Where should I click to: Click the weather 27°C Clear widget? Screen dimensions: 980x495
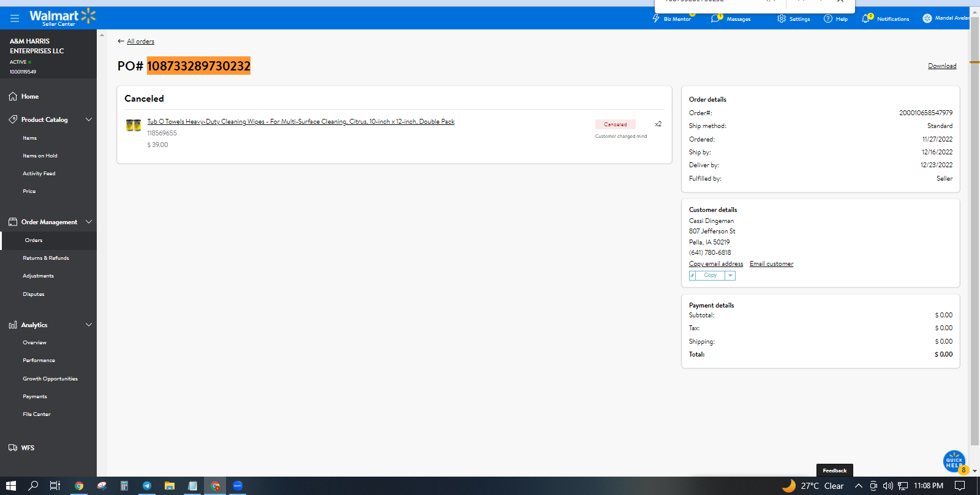click(x=813, y=486)
